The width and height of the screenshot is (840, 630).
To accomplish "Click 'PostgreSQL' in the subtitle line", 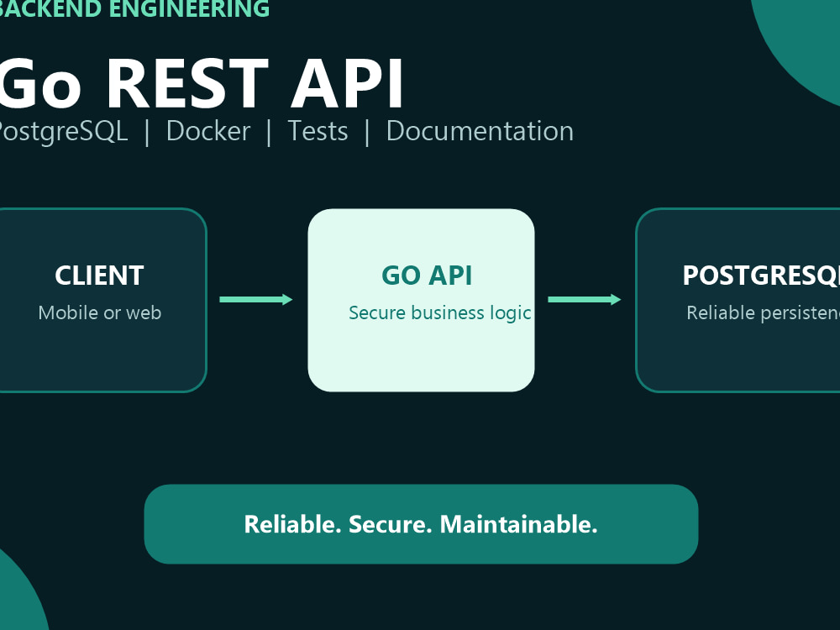I will tap(64, 132).
